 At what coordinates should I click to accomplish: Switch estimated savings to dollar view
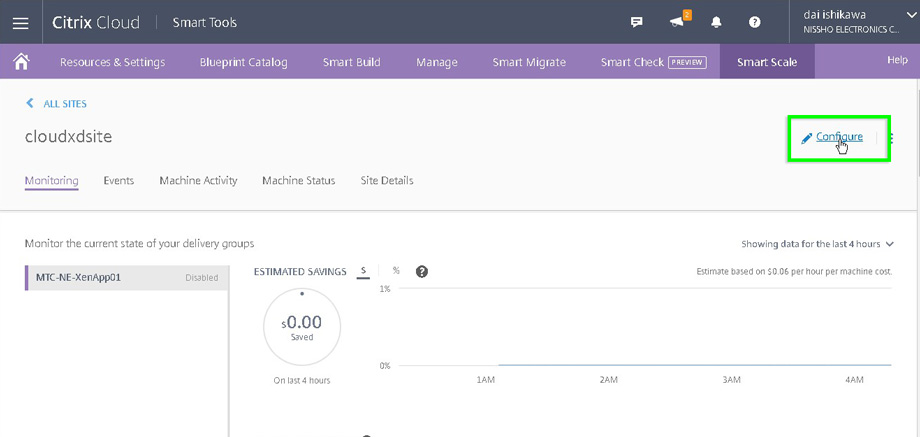pyautogui.click(x=364, y=271)
